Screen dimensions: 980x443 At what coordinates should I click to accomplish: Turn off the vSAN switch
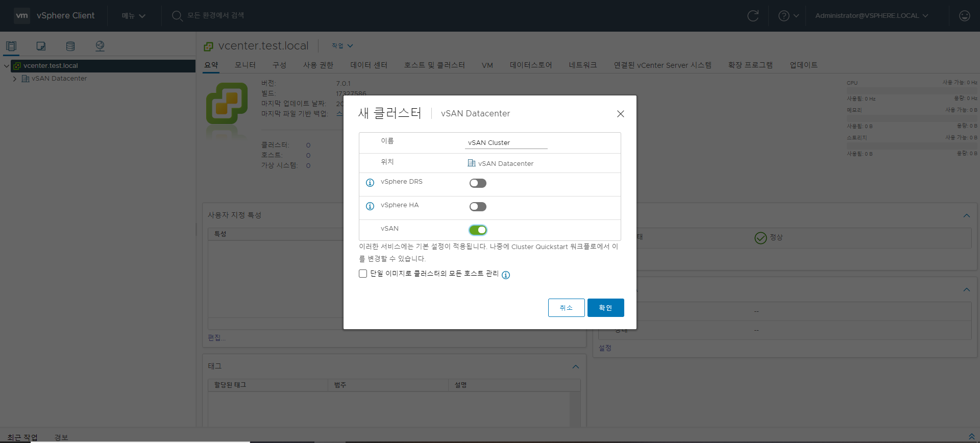pos(478,230)
